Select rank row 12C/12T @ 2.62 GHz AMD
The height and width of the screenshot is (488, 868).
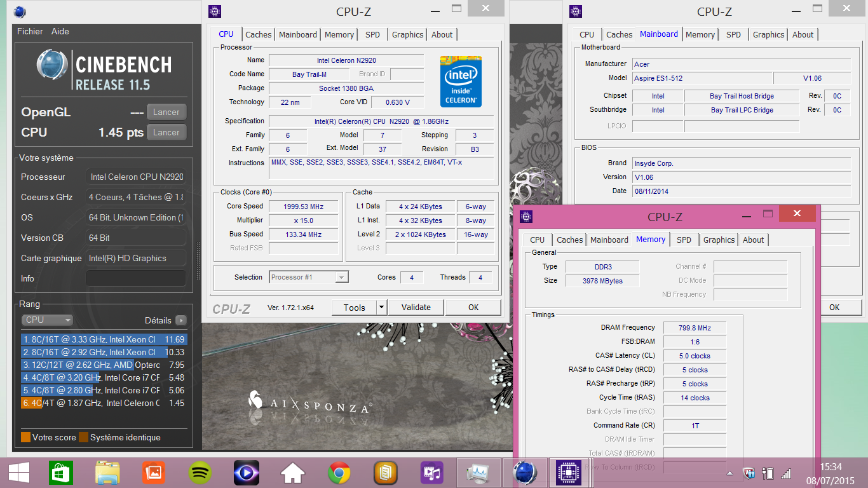click(x=104, y=365)
